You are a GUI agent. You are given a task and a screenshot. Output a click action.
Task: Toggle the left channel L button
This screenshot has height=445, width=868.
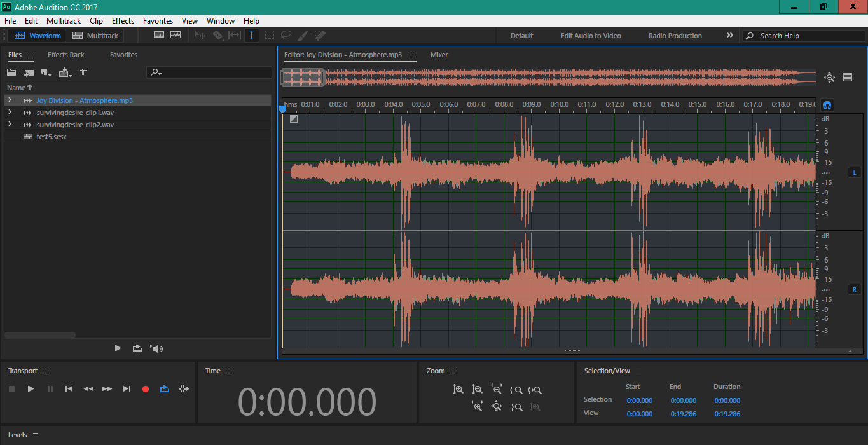(854, 173)
